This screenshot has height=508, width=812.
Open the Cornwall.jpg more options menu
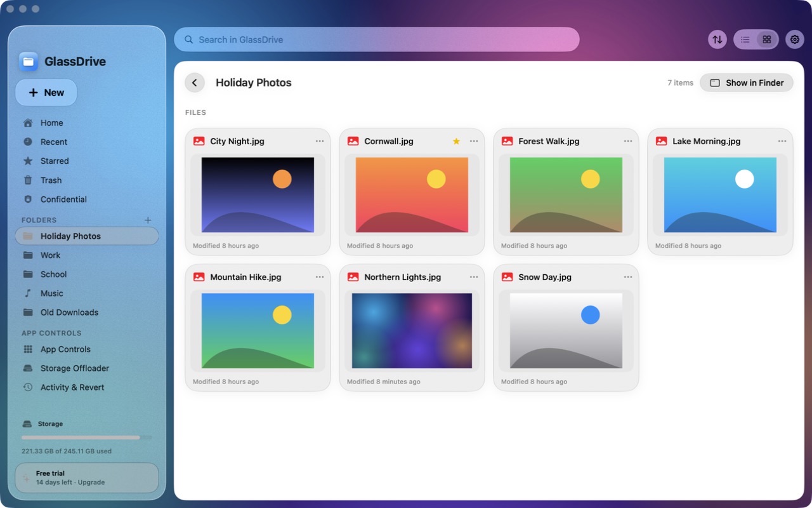coord(474,142)
